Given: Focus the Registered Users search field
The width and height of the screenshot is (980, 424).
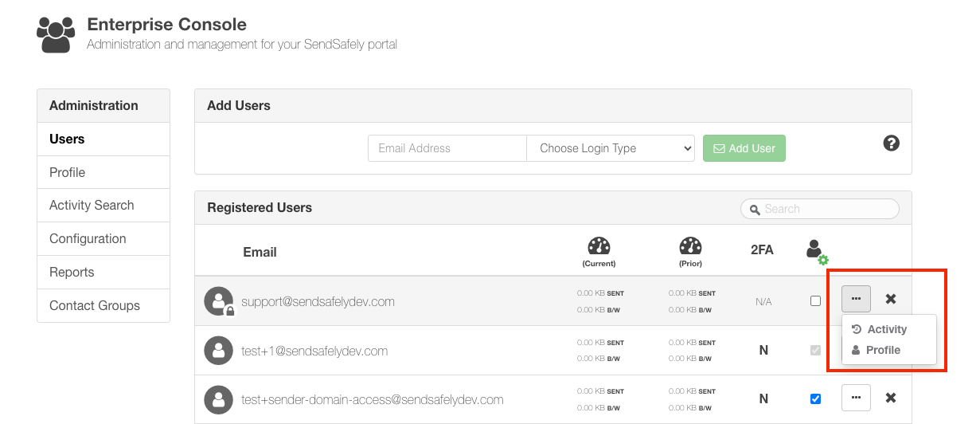Looking at the screenshot, I should click(x=820, y=209).
